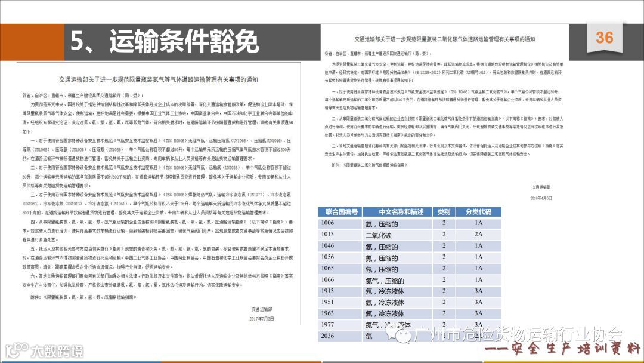Image resolution: width=644 pixels, height=363 pixels.
Task: Click "交通运输部" signature above the 2016 date
Action: click(541, 187)
